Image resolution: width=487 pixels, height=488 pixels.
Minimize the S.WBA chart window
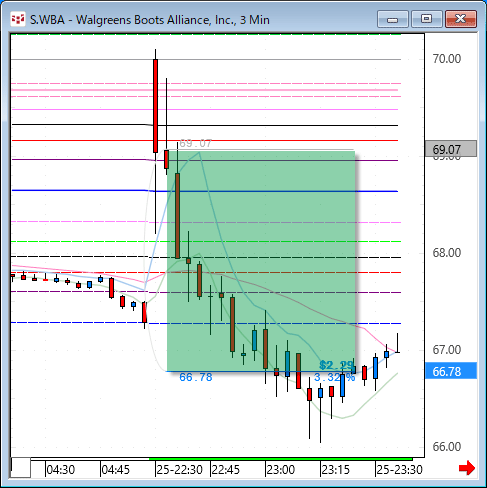click(x=393, y=19)
